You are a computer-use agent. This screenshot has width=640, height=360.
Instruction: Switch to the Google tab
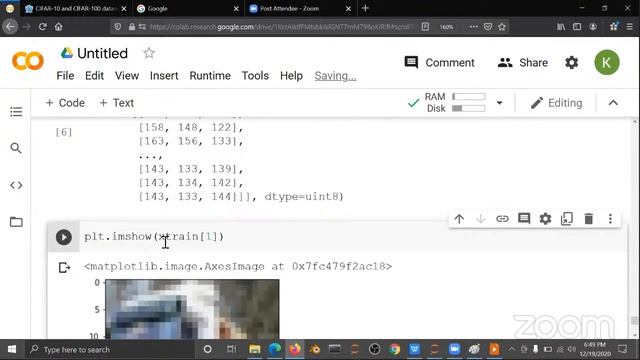pyautogui.click(x=188, y=9)
